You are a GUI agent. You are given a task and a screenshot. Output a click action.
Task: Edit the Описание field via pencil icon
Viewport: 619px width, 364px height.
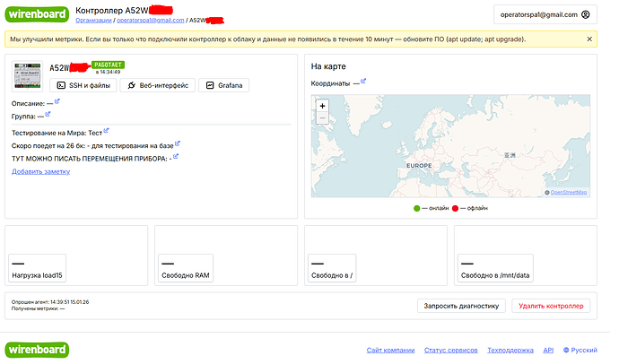[x=57, y=101]
